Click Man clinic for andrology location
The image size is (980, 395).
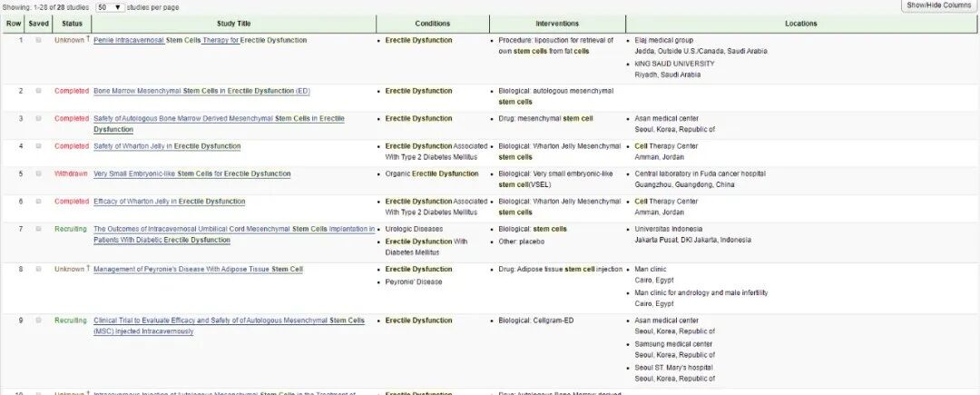pos(701,292)
